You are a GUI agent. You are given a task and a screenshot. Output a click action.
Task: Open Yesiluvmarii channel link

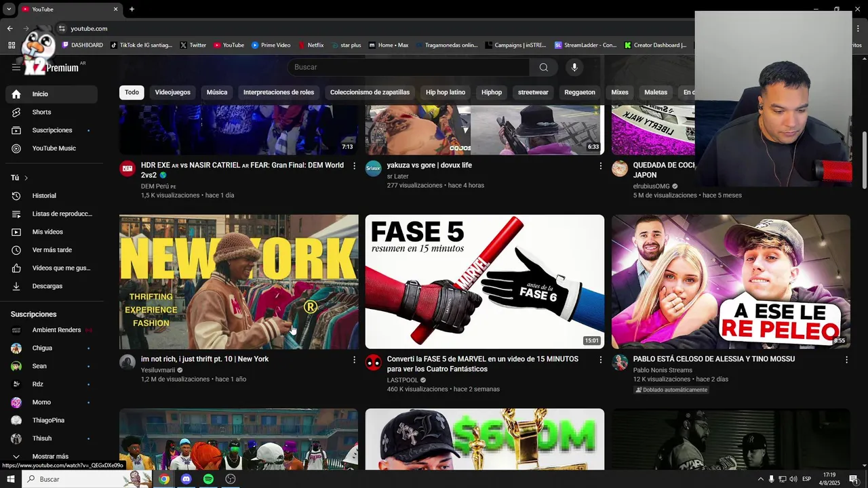[158, 370]
